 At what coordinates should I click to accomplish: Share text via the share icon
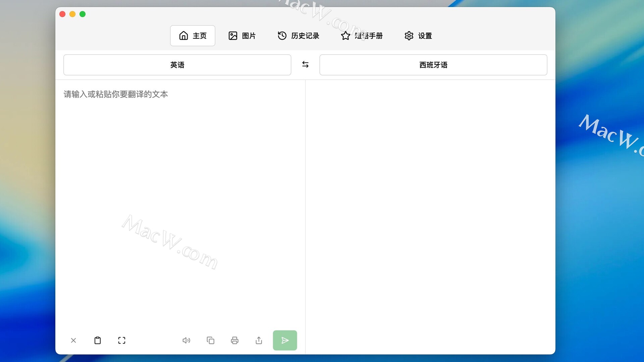pos(259,341)
